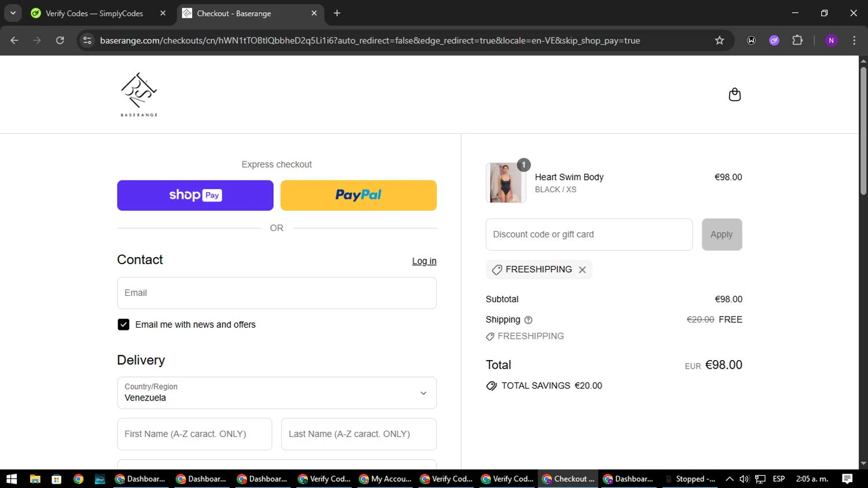This screenshot has height=488, width=868.
Task: Open the Country/Region dropdown
Action: [277, 393]
